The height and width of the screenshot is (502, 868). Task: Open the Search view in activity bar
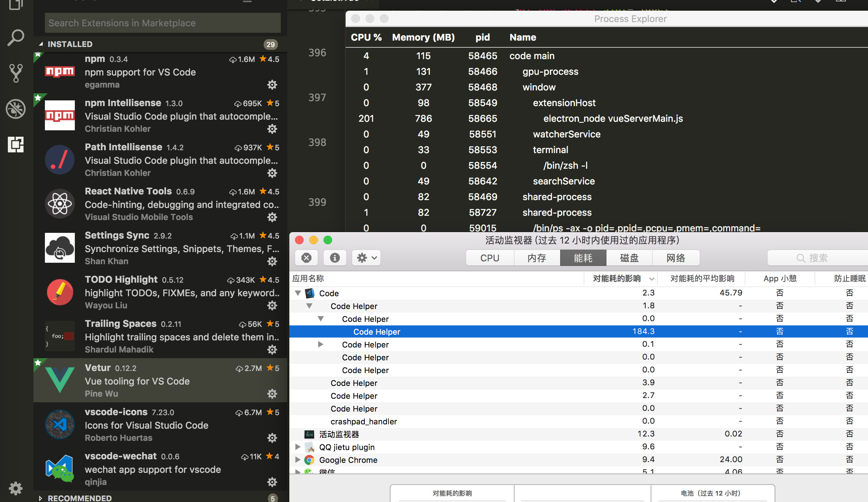click(16, 37)
